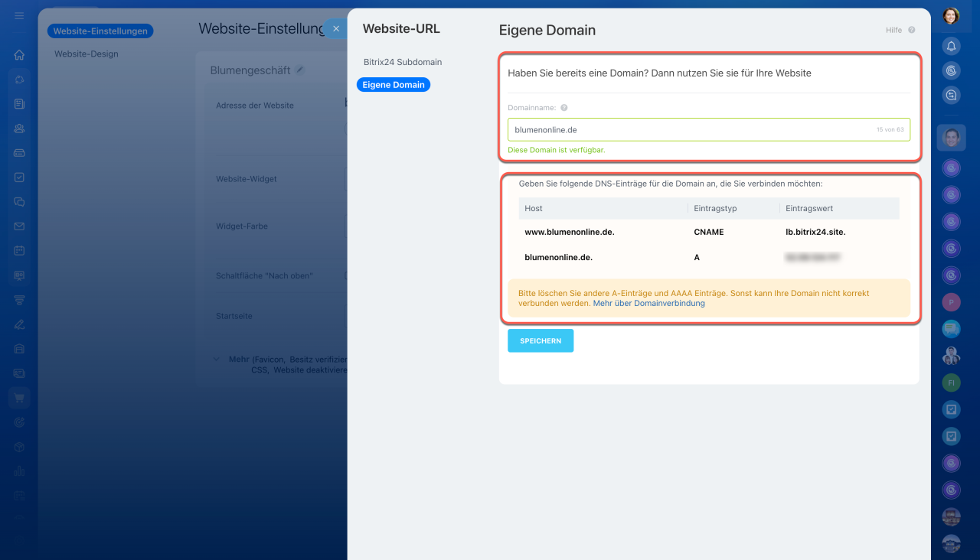Select the CNAME entry type cell
The width and height of the screenshot is (980, 560).
click(x=709, y=232)
